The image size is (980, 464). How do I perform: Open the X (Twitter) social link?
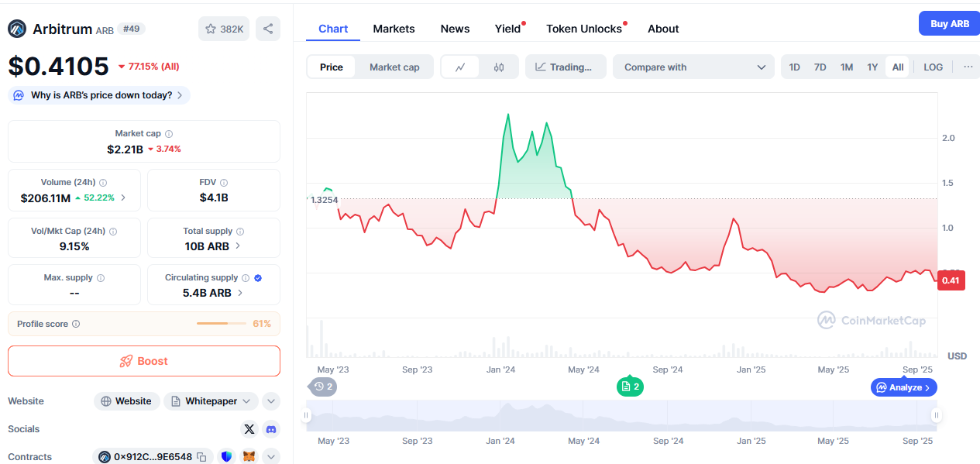point(249,429)
